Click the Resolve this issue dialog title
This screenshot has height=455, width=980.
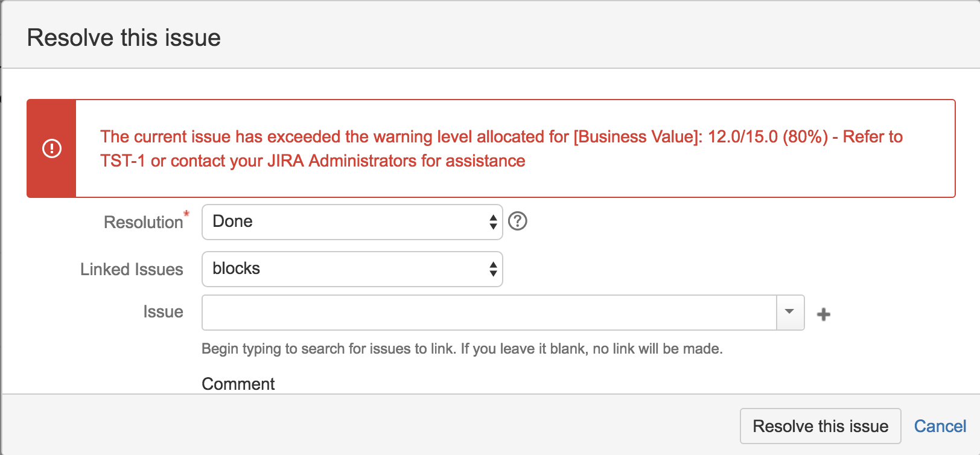124,37
